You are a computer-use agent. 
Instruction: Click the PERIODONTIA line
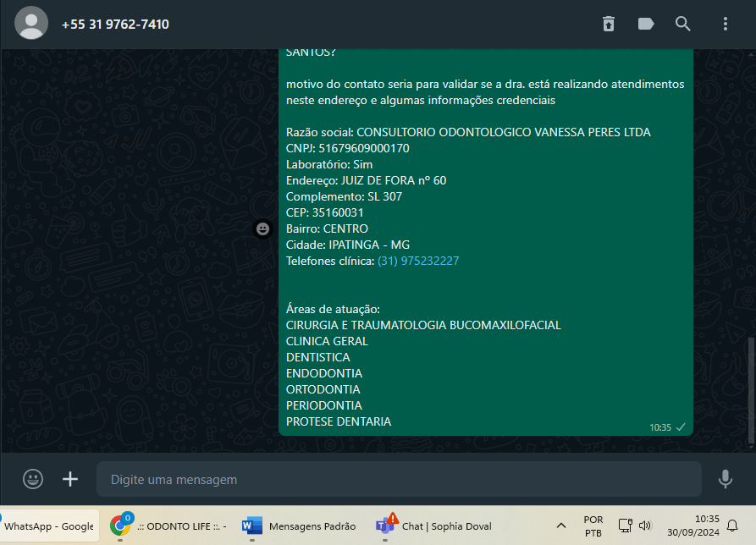point(324,405)
